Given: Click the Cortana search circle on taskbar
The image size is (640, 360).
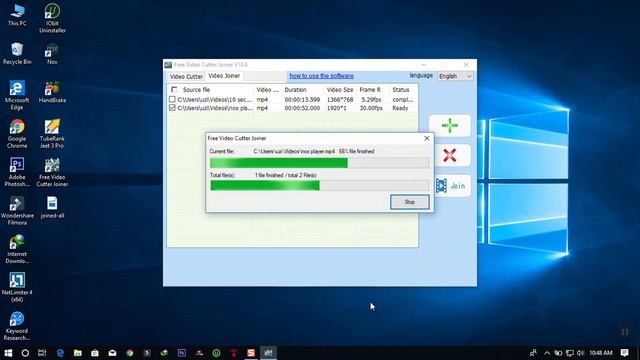Looking at the screenshot, I should click(25, 353).
